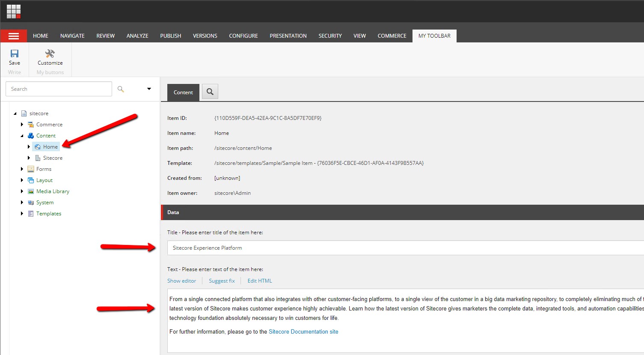644x355 pixels.
Task: Open the SECURITY ribbon tab
Action: point(330,36)
